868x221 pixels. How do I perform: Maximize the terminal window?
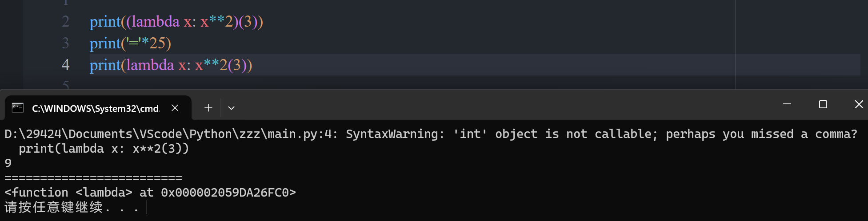tap(823, 104)
